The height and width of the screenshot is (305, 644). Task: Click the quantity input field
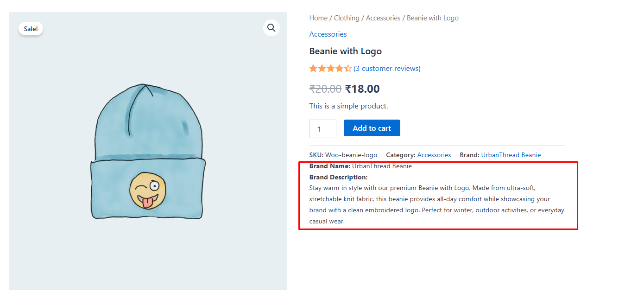tap(322, 128)
